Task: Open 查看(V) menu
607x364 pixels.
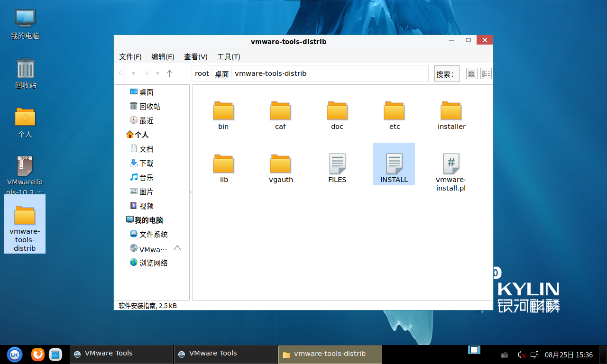Action: coord(196,57)
